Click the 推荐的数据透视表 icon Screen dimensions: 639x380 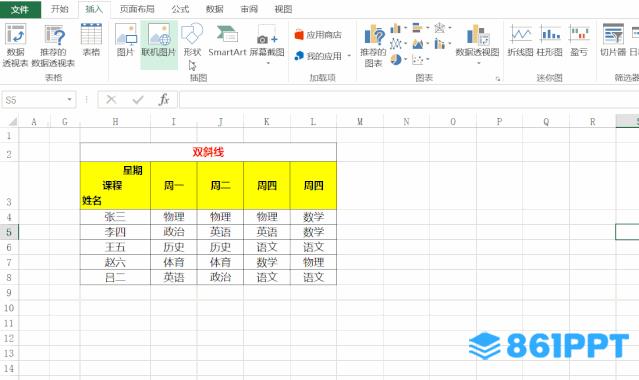[x=53, y=45]
